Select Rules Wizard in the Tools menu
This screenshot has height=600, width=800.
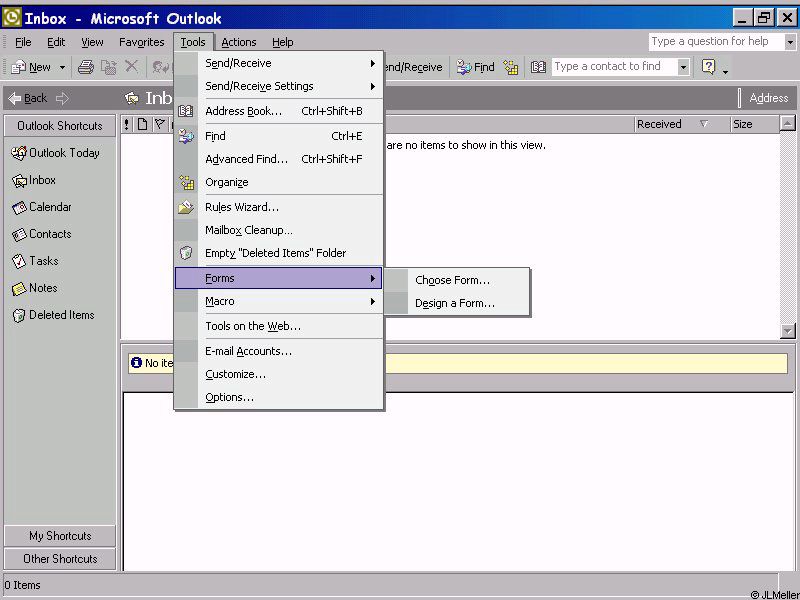click(x=241, y=207)
